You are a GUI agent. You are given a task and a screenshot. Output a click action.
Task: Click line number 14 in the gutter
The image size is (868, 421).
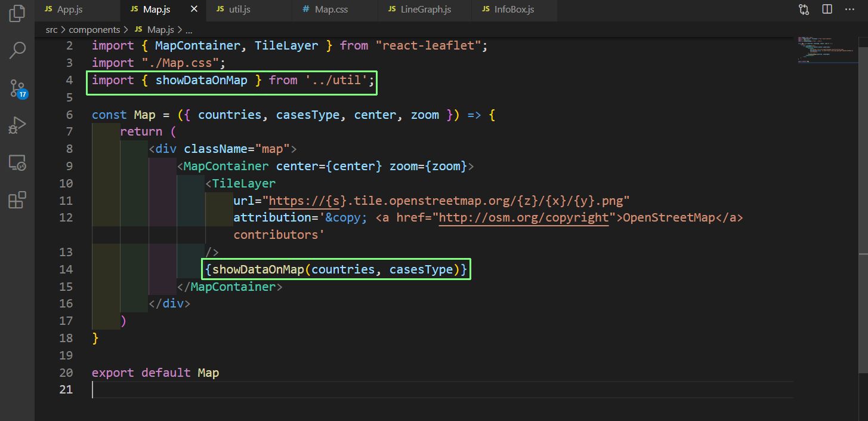tap(66, 269)
